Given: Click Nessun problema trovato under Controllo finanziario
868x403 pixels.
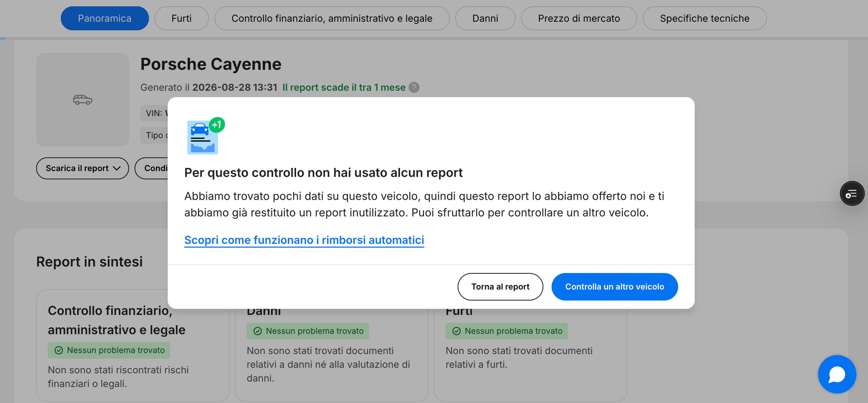Looking at the screenshot, I should point(109,351).
